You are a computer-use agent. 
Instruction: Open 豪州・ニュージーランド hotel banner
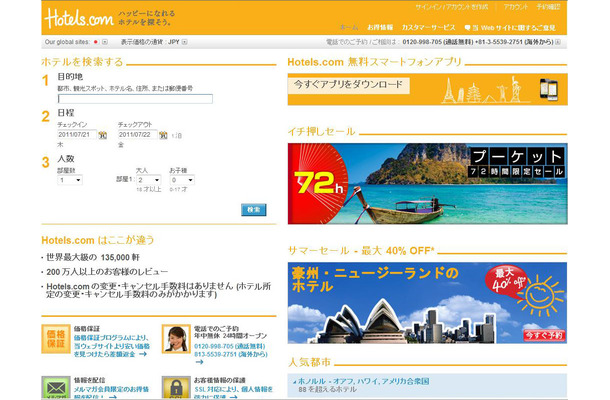(x=428, y=303)
